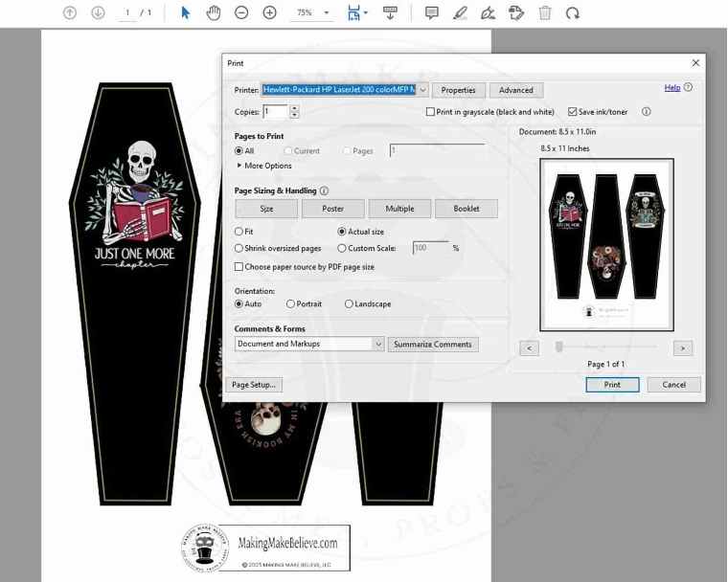Open the Printer selection dropdown
This screenshot has width=728, height=582.
point(423,90)
